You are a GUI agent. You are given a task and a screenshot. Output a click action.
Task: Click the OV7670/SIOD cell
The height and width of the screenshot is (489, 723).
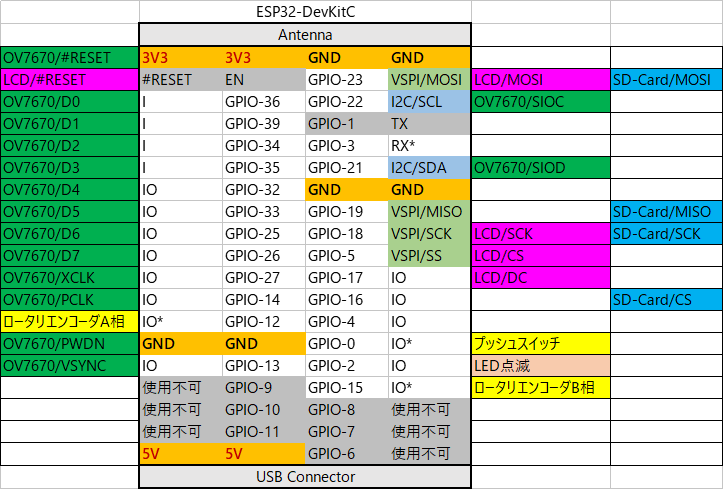click(541, 167)
